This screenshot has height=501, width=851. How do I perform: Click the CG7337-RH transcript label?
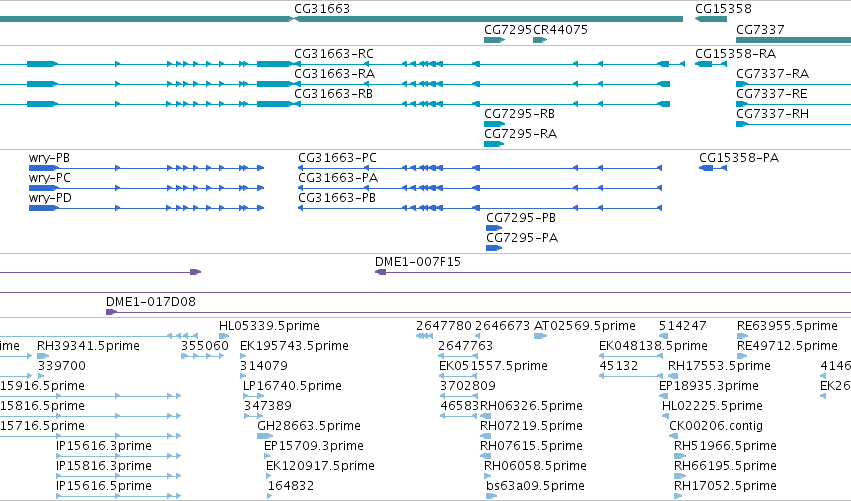point(772,114)
